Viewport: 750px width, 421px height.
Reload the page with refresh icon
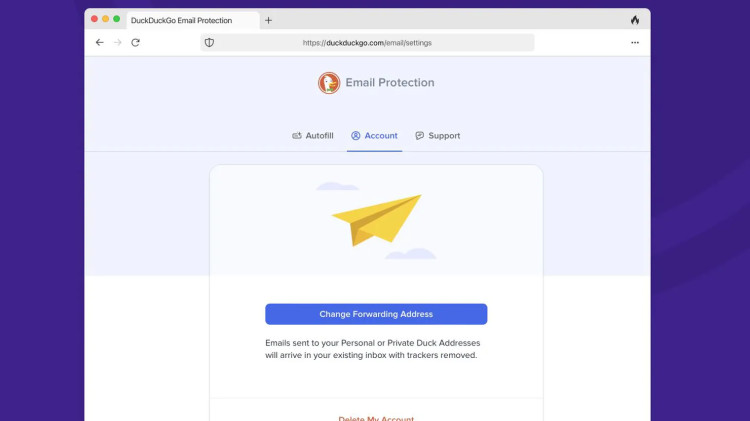(x=135, y=43)
